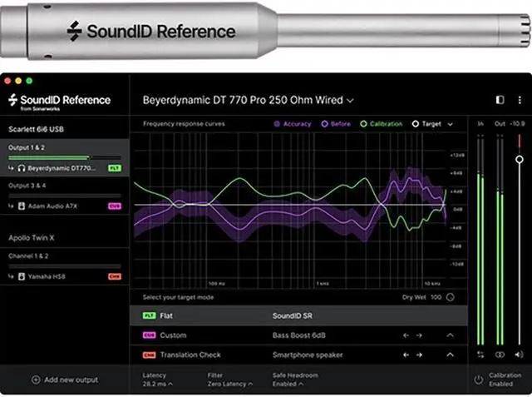Click the output volume slider handle

(x=520, y=159)
